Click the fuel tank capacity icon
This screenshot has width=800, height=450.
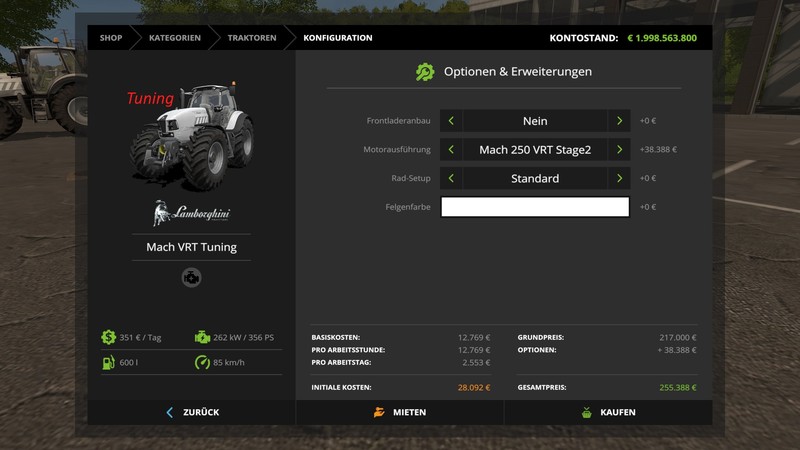pyautogui.click(x=108, y=362)
